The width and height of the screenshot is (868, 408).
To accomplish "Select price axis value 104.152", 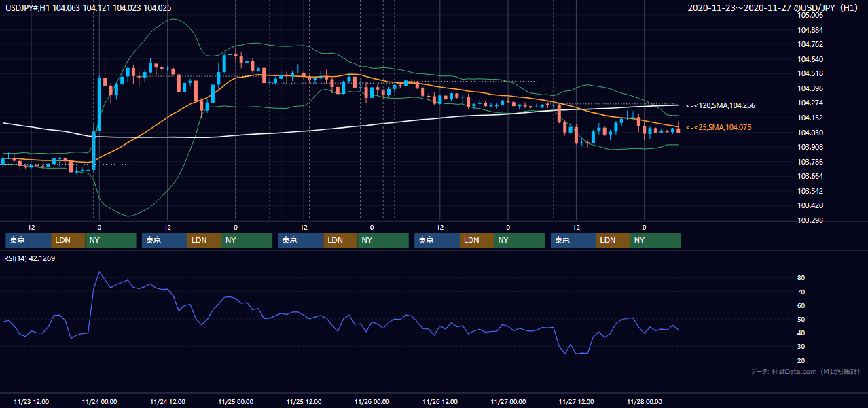I will tap(810, 118).
